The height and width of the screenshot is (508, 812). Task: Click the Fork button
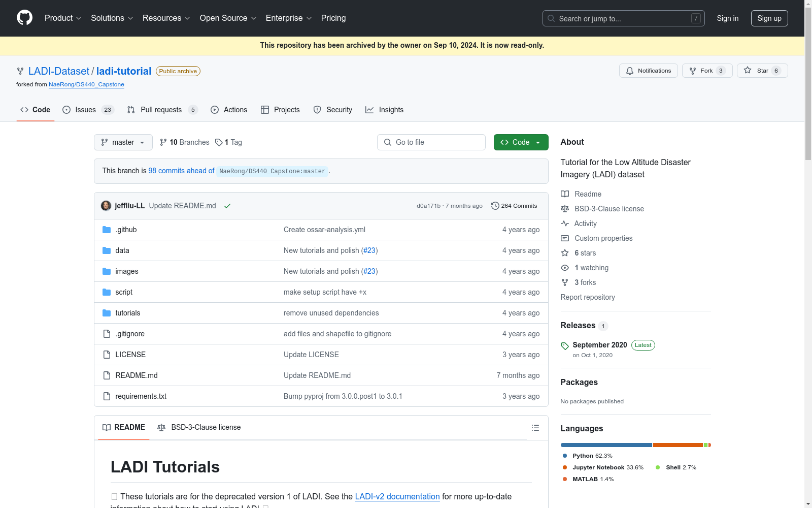pyautogui.click(x=707, y=71)
